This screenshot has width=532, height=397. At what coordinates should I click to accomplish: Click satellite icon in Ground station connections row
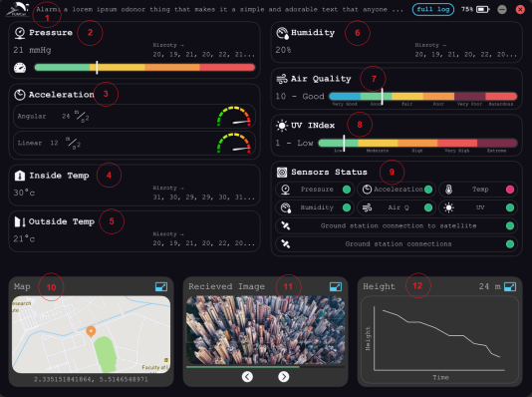pyautogui.click(x=286, y=244)
